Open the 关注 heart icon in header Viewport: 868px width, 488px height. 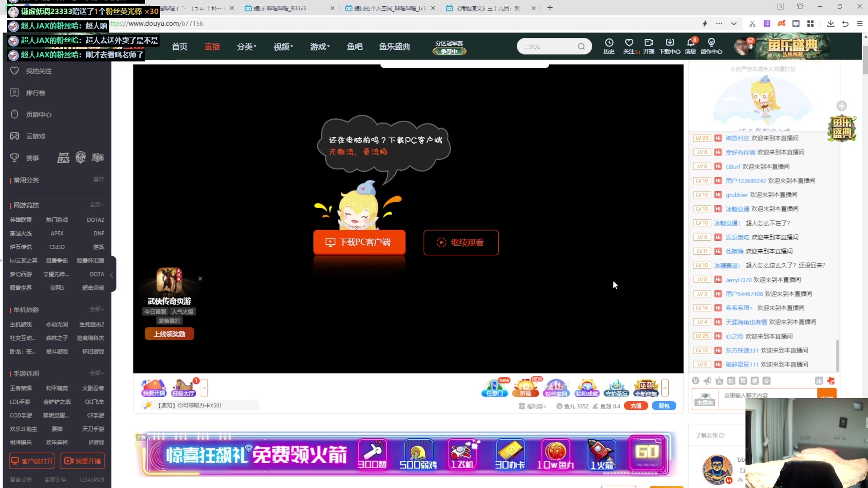coord(629,46)
